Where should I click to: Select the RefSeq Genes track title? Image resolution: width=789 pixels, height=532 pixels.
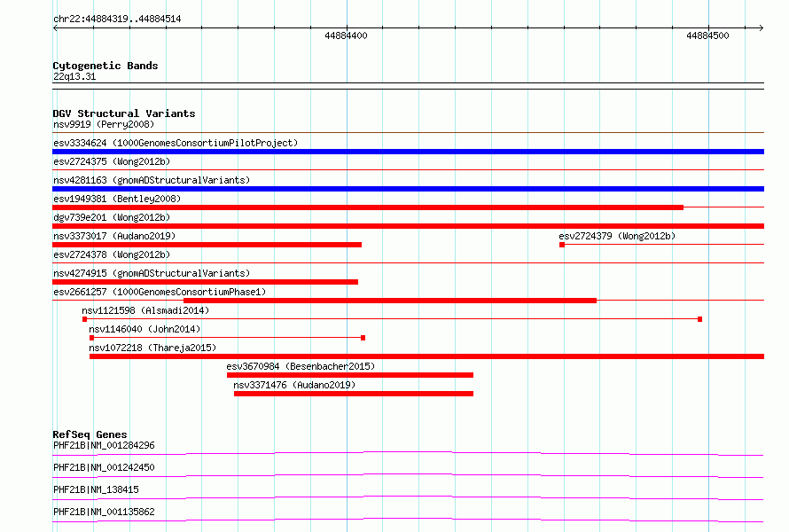pos(90,434)
